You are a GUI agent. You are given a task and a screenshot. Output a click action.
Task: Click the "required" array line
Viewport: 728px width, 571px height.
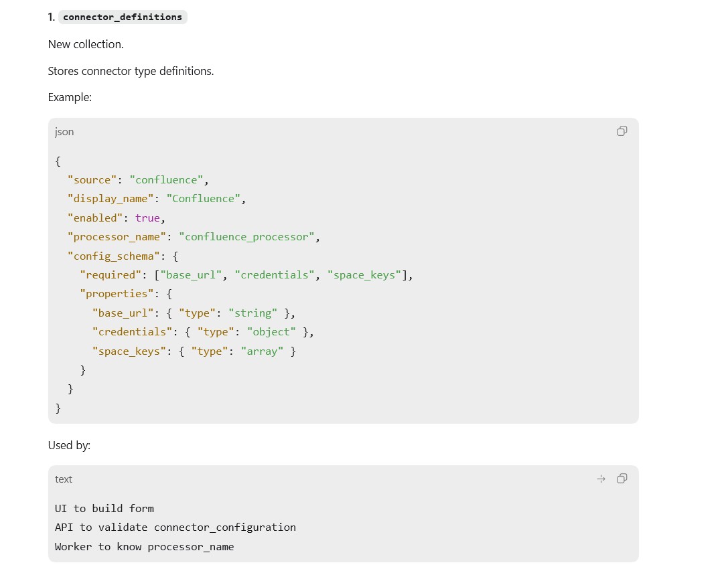pyautogui.click(x=246, y=275)
